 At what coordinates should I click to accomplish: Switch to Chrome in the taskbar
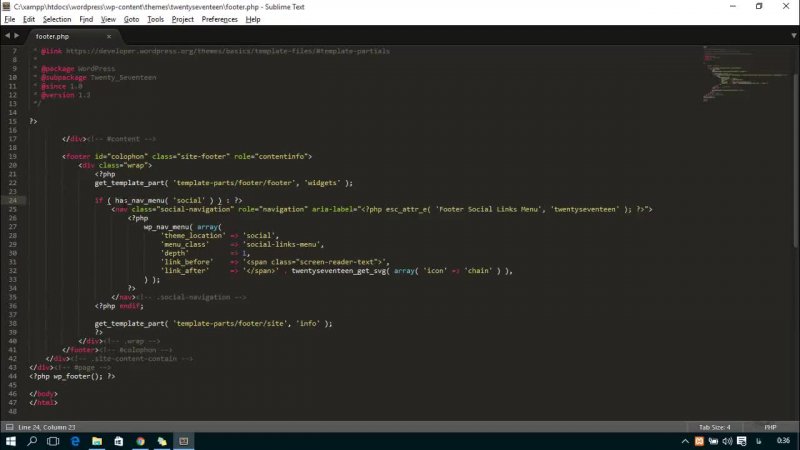click(140, 441)
